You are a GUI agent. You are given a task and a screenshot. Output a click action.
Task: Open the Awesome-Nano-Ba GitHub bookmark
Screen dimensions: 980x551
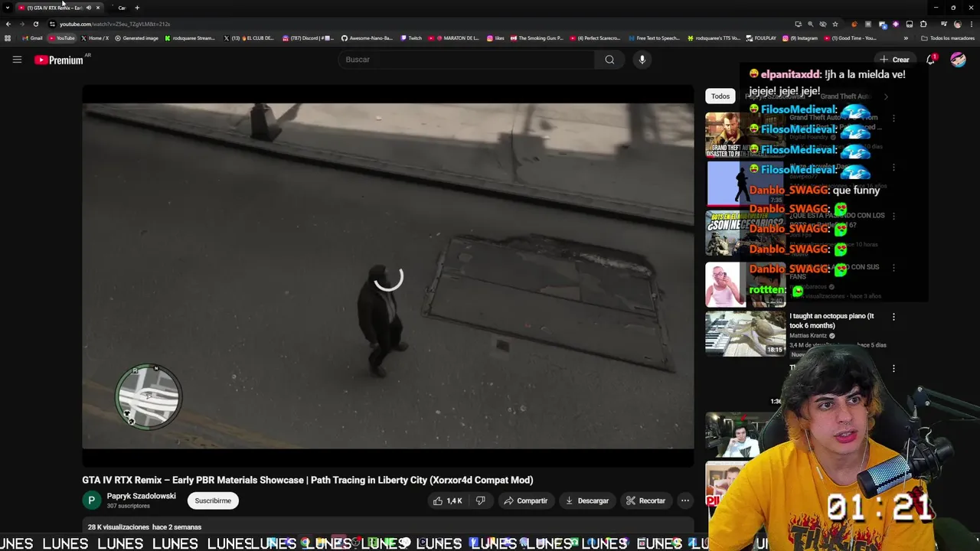pyautogui.click(x=367, y=38)
